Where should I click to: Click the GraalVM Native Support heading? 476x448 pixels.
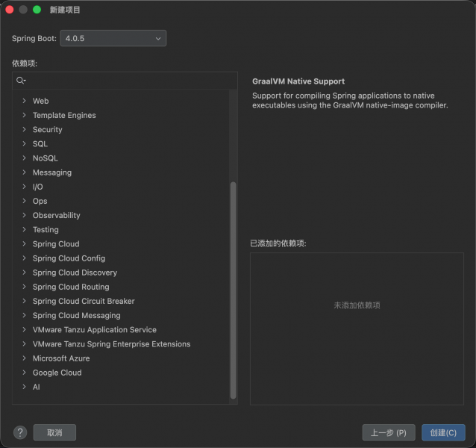point(298,81)
